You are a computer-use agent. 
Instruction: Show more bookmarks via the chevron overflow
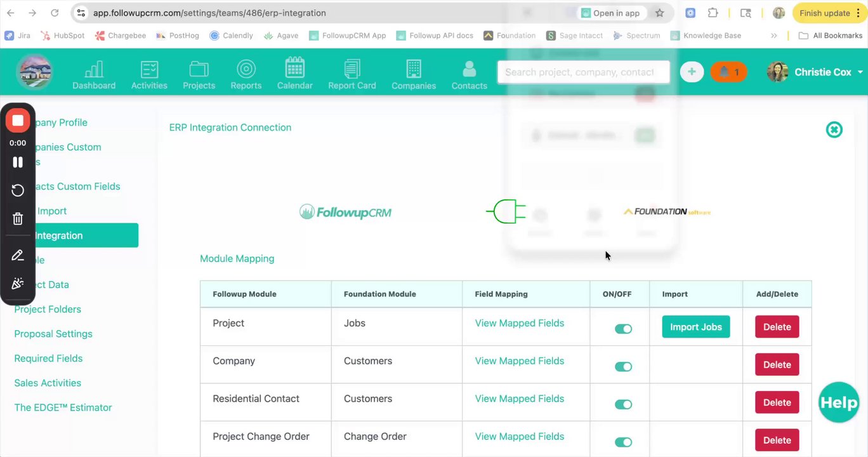pos(774,36)
